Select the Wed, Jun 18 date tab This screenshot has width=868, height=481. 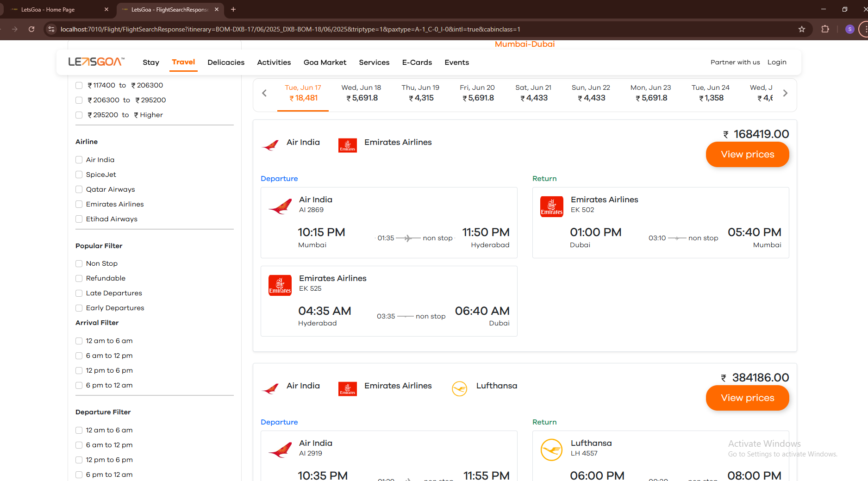click(362, 93)
